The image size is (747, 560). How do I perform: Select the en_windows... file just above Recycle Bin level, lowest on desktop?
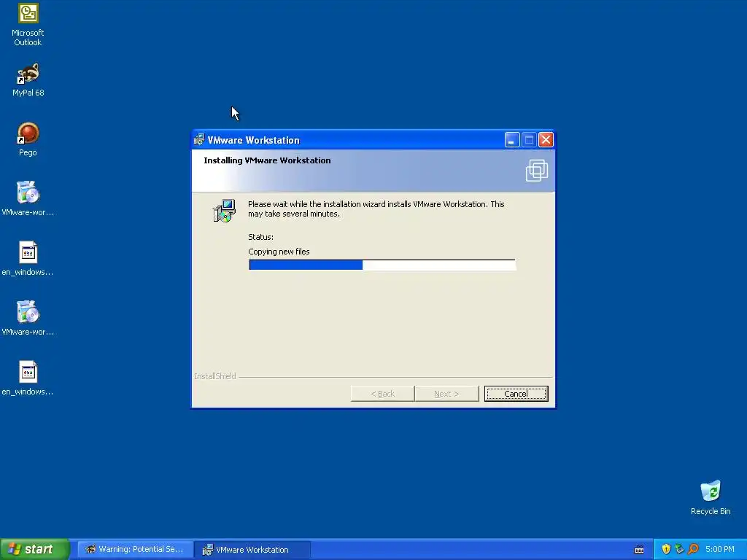coord(28,378)
